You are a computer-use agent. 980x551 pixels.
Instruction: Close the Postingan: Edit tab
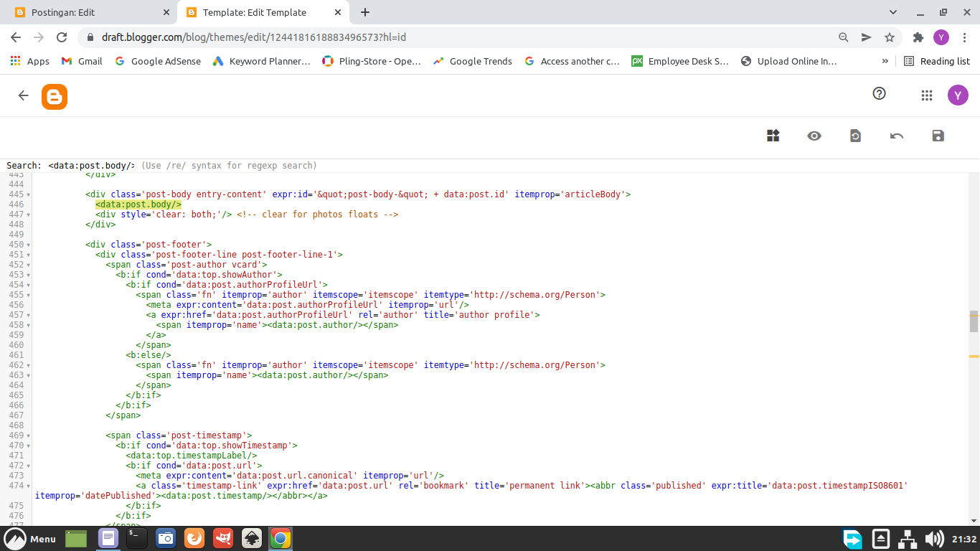(166, 12)
